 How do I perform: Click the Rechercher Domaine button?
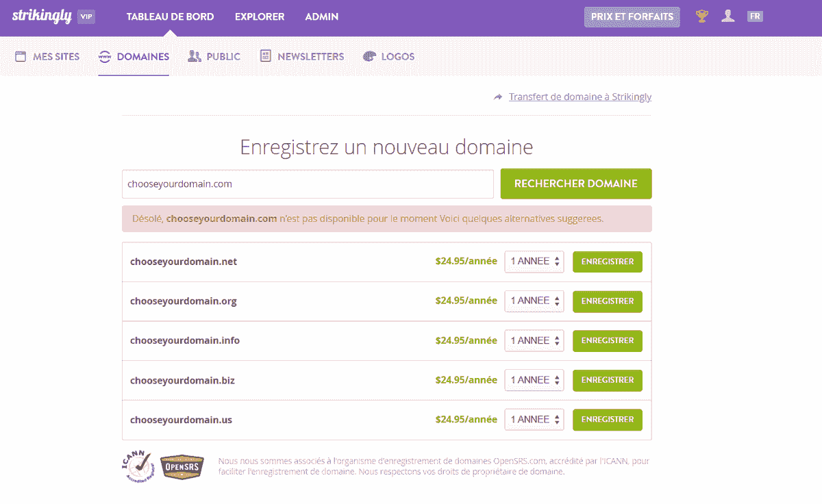click(576, 184)
